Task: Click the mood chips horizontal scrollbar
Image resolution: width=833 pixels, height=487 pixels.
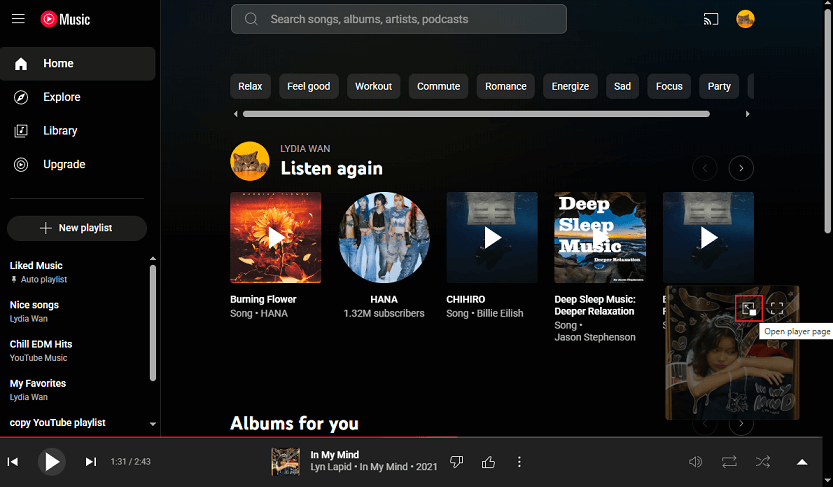Action: pos(476,114)
